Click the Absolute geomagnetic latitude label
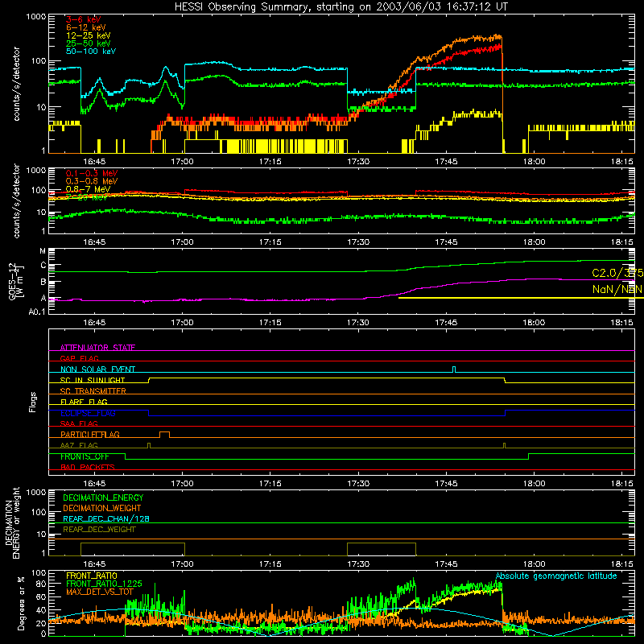Image resolution: width=644 pixels, height=644 pixels. pos(556,576)
